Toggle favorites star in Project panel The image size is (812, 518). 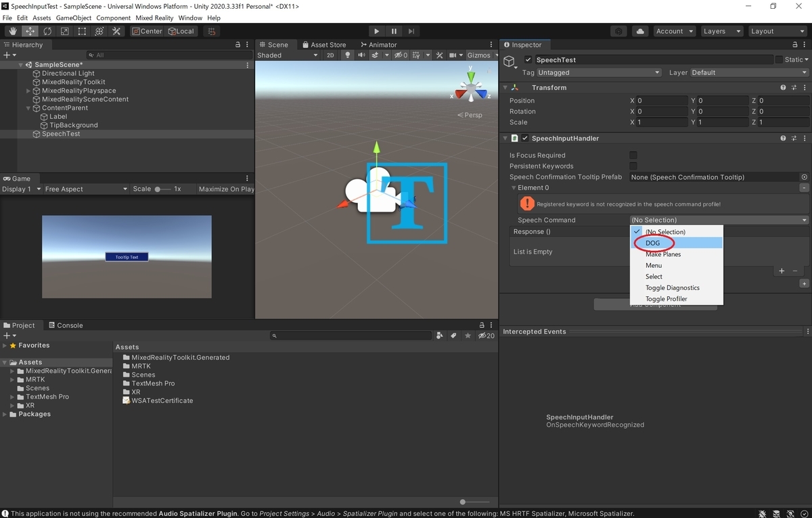[x=468, y=335]
